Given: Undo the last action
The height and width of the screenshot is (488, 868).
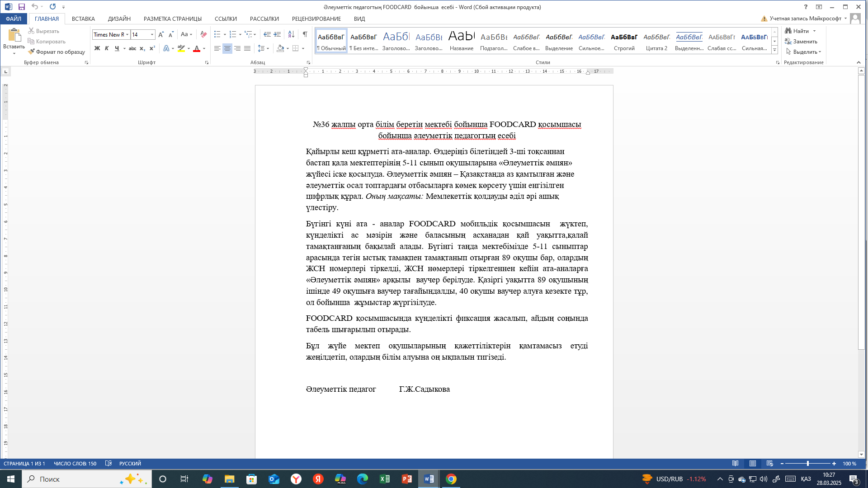Looking at the screenshot, I should tap(34, 7).
